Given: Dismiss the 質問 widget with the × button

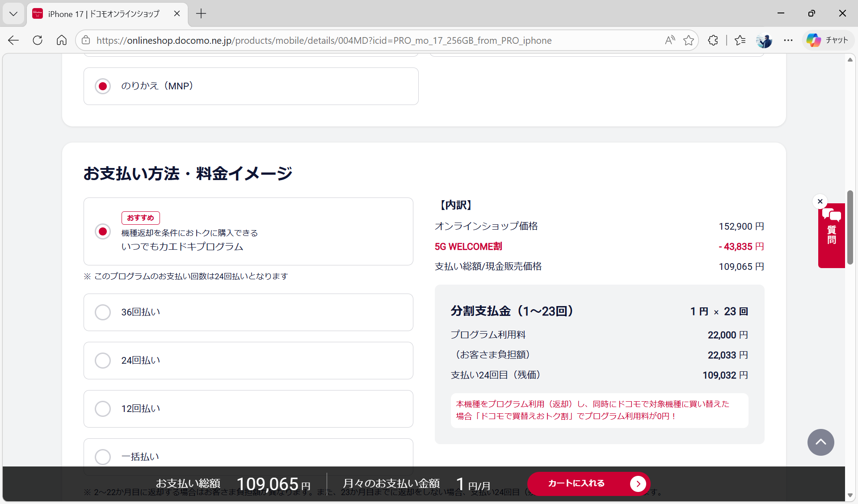Looking at the screenshot, I should (820, 201).
